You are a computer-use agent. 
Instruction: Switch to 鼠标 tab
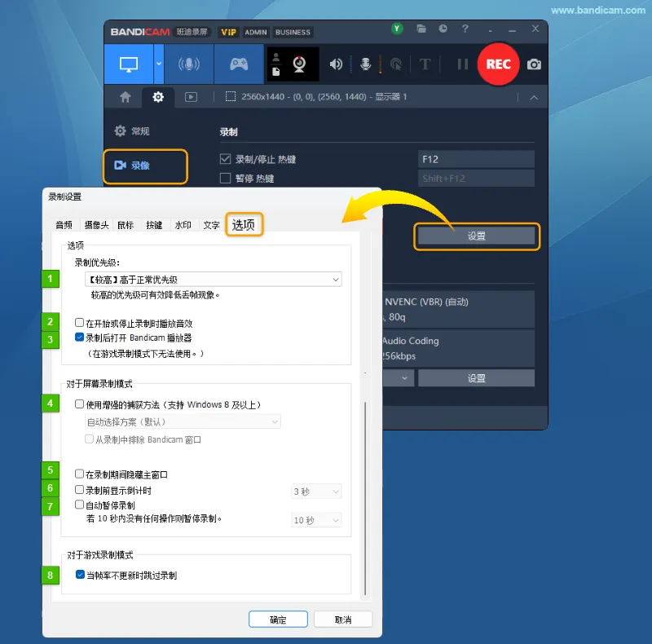[x=126, y=225]
